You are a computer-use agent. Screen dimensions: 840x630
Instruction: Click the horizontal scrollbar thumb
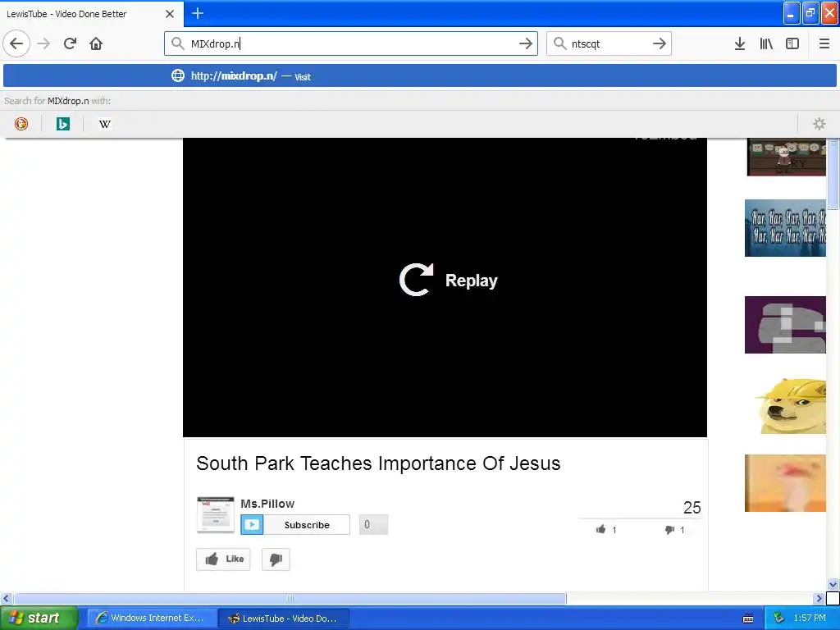pos(290,598)
